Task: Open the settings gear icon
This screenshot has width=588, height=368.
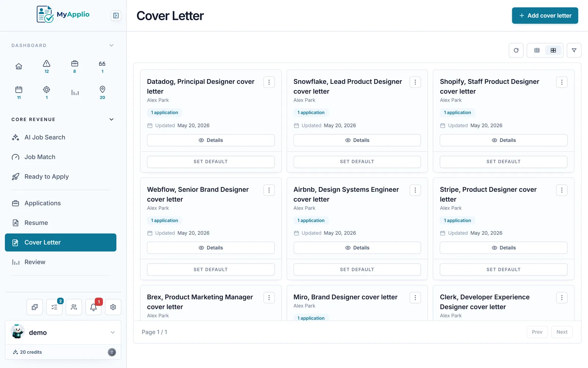Action: (x=113, y=307)
